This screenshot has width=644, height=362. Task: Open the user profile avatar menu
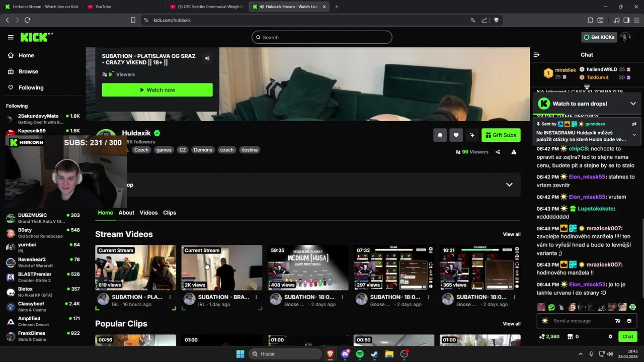[x=625, y=37]
